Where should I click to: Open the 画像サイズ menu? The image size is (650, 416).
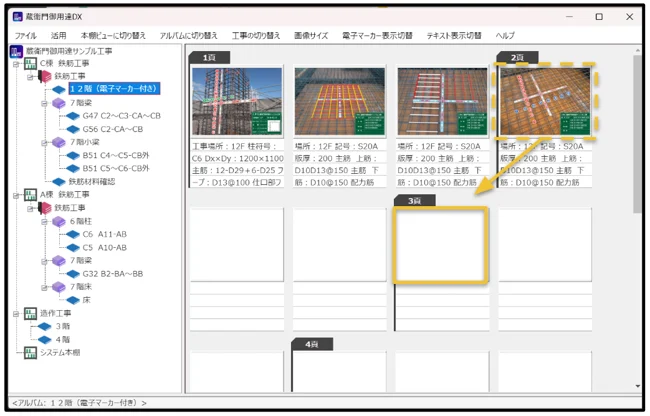pos(310,35)
